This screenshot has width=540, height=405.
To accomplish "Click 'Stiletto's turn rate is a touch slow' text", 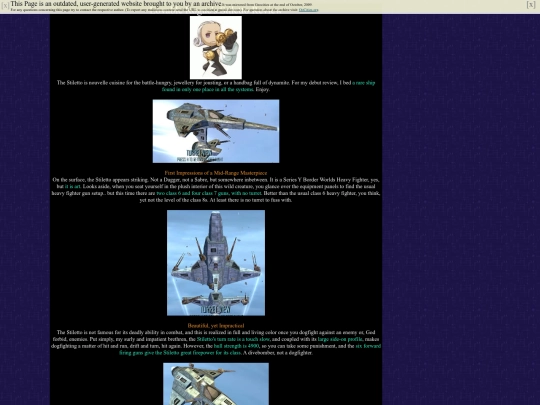I will pos(233,339).
